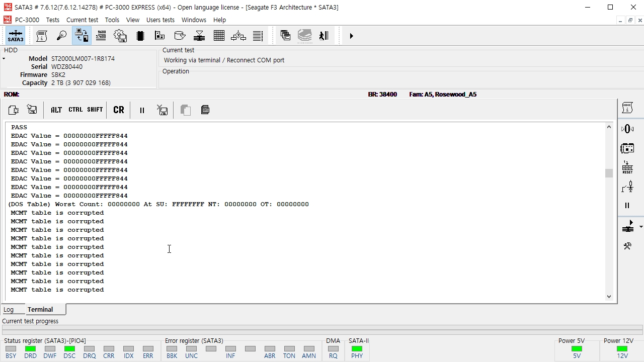Viewport: 644px width, 362px height.
Task: Open the hammer and wrench tools icon
Action: click(627, 246)
